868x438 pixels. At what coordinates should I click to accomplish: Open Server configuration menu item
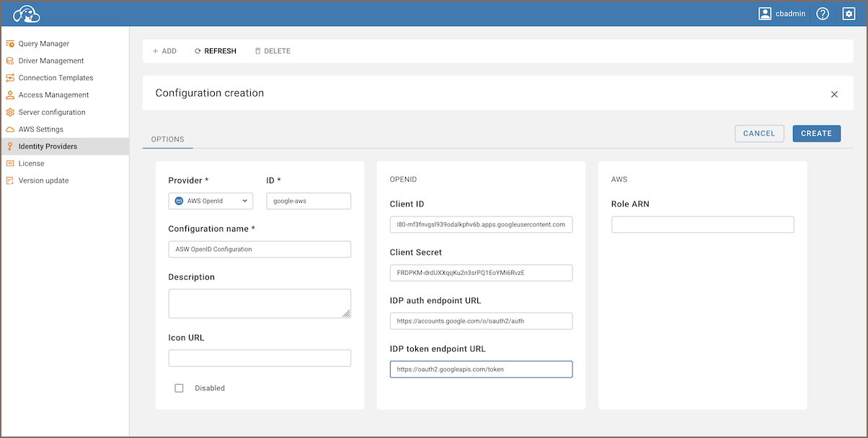51,113
